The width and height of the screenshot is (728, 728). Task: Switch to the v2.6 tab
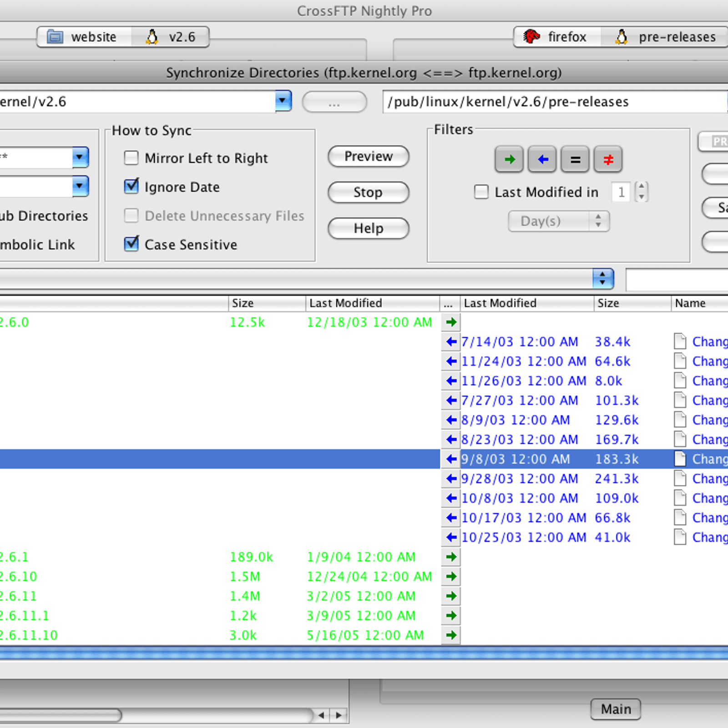(171, 37)
